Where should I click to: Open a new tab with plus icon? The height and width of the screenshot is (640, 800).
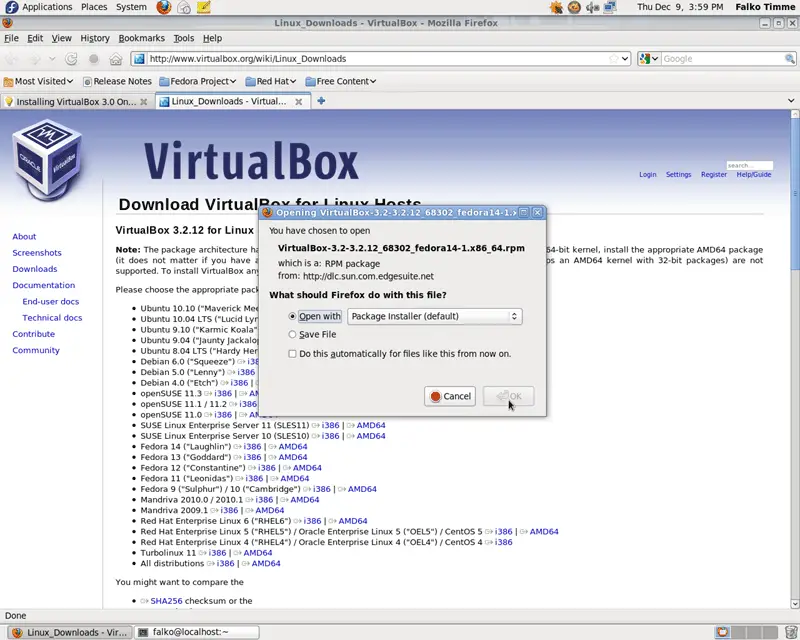[321, 101]
